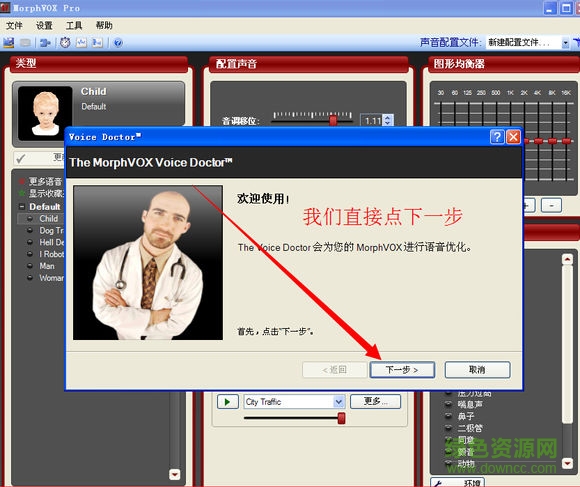
Task: Click the 取消 button
Action: tap(478, 369)
